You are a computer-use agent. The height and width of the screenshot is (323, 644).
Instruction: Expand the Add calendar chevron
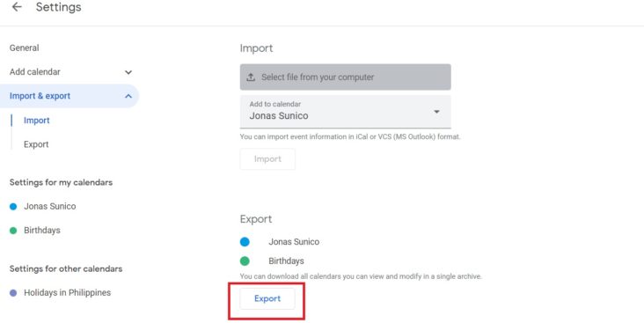click(x=128, y=72)
